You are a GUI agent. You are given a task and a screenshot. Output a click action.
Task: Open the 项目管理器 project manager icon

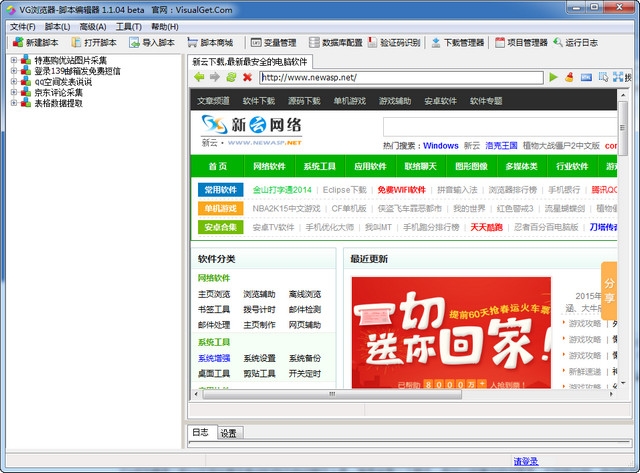(x=500, y=42)
